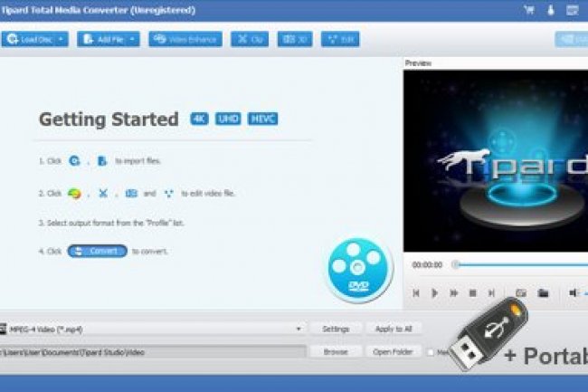Open the Edit tool in toolbar

340,39
